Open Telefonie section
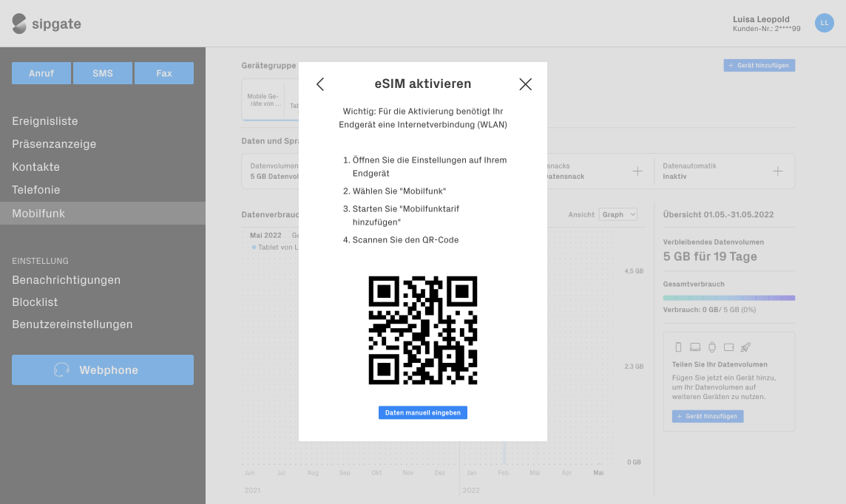Screen dimensions: 846x504 pyautogui.click(x=36, y=190)
